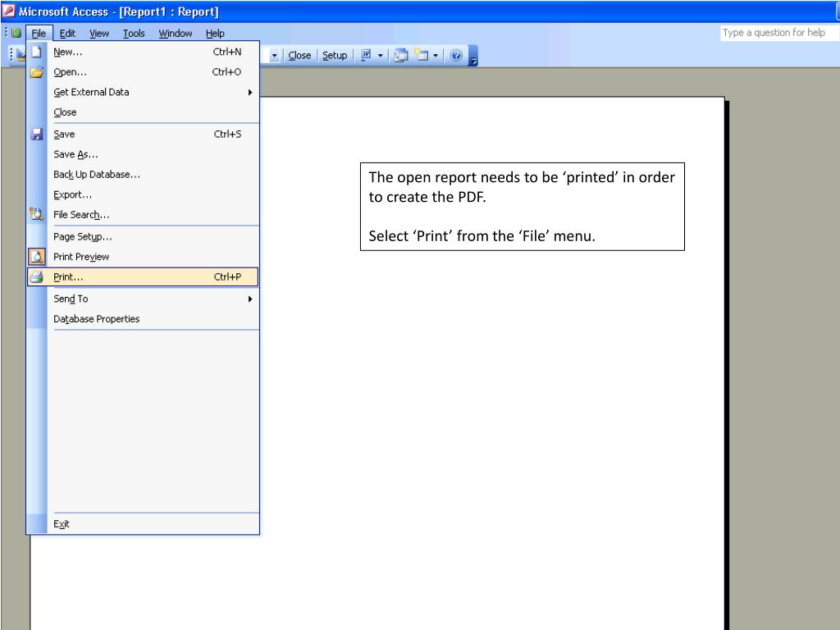Open the Help menu
The width and height of the screenshot is (840, 630).
pyautogui.click(x=215, y=33)
